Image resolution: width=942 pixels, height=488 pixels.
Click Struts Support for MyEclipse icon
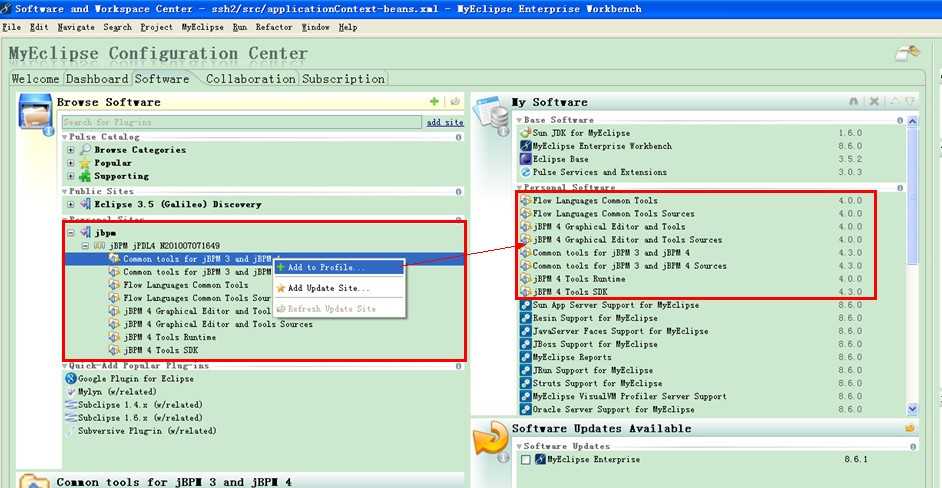pyautogui.click(x=525, y=383)
